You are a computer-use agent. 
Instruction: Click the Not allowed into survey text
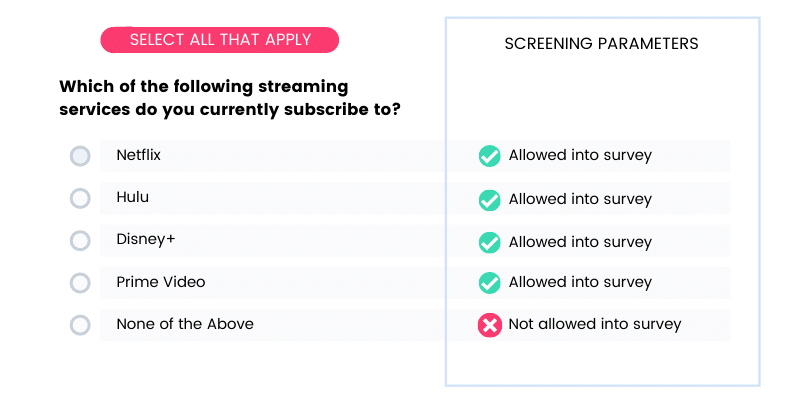click(x=595, y=324)
